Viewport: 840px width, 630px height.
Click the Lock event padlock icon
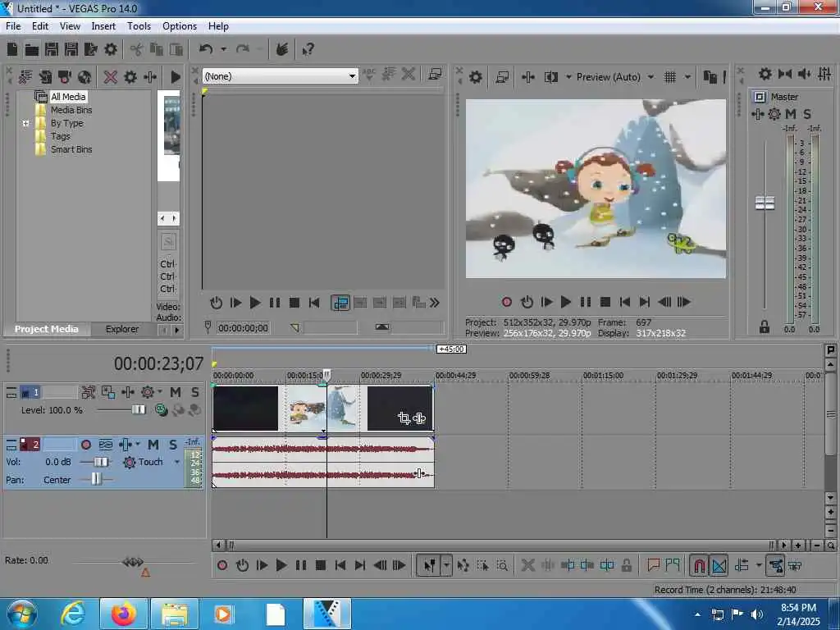click(626, 565)
